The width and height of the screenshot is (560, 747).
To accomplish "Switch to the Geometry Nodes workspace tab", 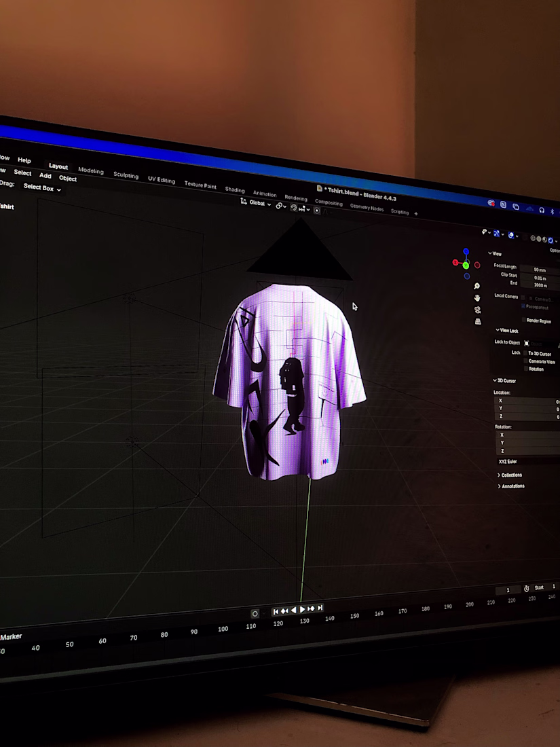I will tap(367, 207).
